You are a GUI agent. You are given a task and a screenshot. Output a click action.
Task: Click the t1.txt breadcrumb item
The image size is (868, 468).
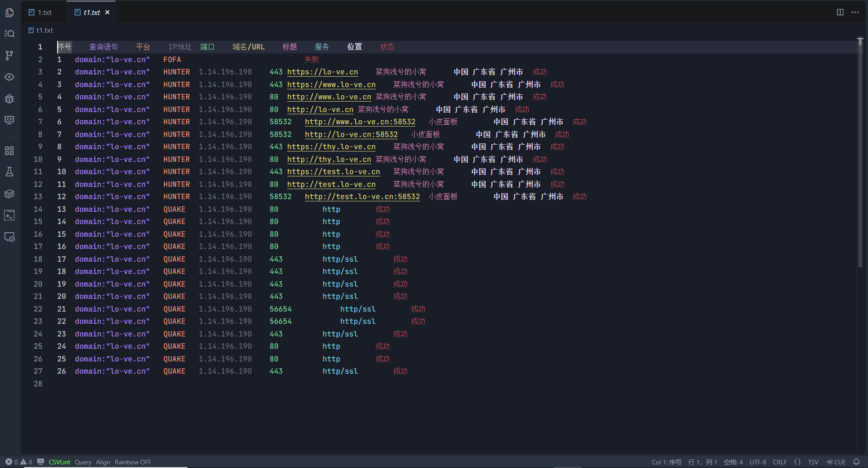(44, 30)
